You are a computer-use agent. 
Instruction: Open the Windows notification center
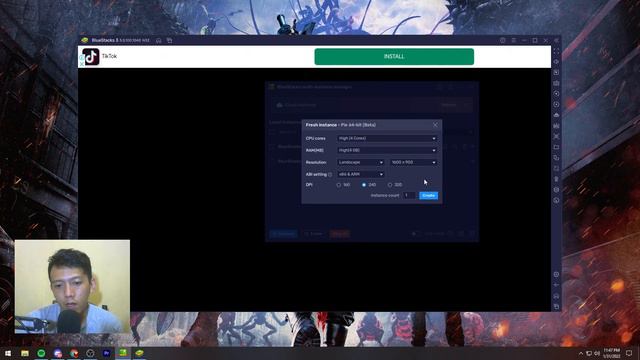(x=629, y=353)
